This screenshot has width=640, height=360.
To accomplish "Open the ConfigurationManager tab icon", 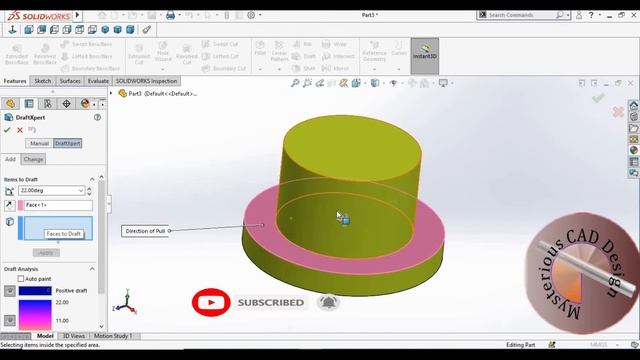I will pyautogui.click(x=48, y=104).
